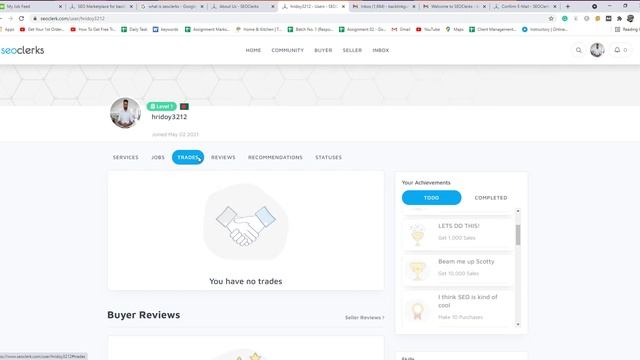Click the country flag beside Level 1

(x=184, y=107)
